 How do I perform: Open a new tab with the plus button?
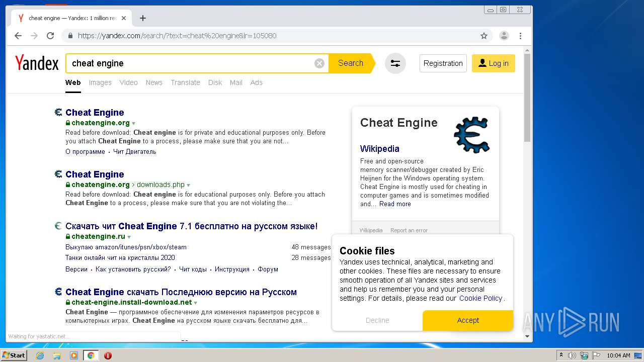[x=143, y=18]
